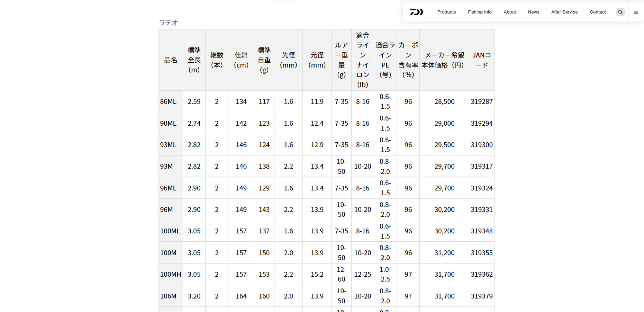Screen dimensions: 644x312
Task: Click the 1.0-2.5 PE line for 100MH
Action: pyautogui.click(x=385, y=274)
